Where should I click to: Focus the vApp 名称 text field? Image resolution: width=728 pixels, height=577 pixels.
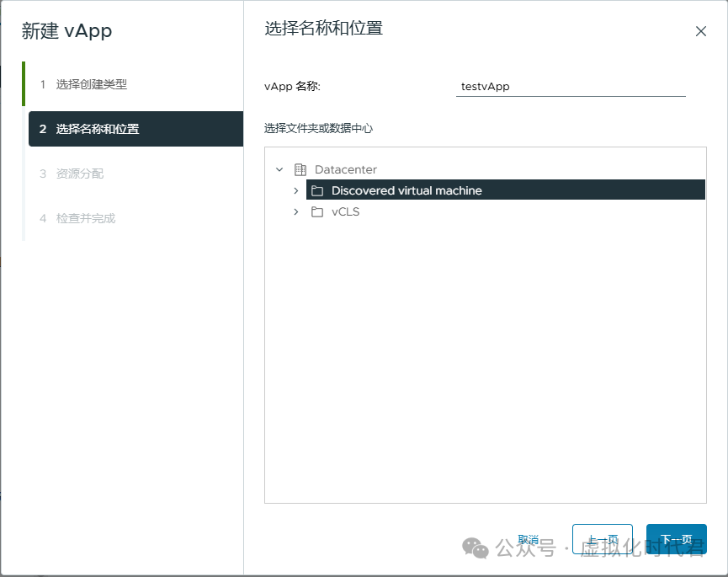[x=571, y=87]
